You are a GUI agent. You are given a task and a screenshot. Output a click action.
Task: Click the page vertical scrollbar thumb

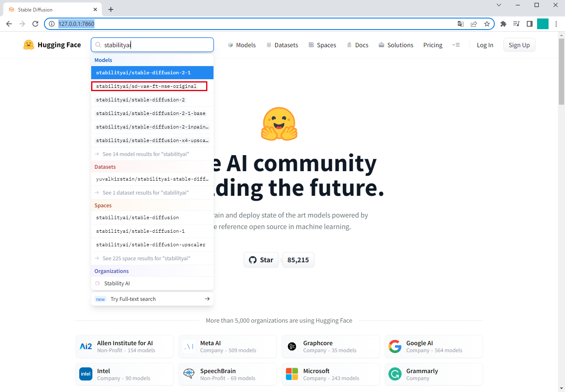coord(561,71)
